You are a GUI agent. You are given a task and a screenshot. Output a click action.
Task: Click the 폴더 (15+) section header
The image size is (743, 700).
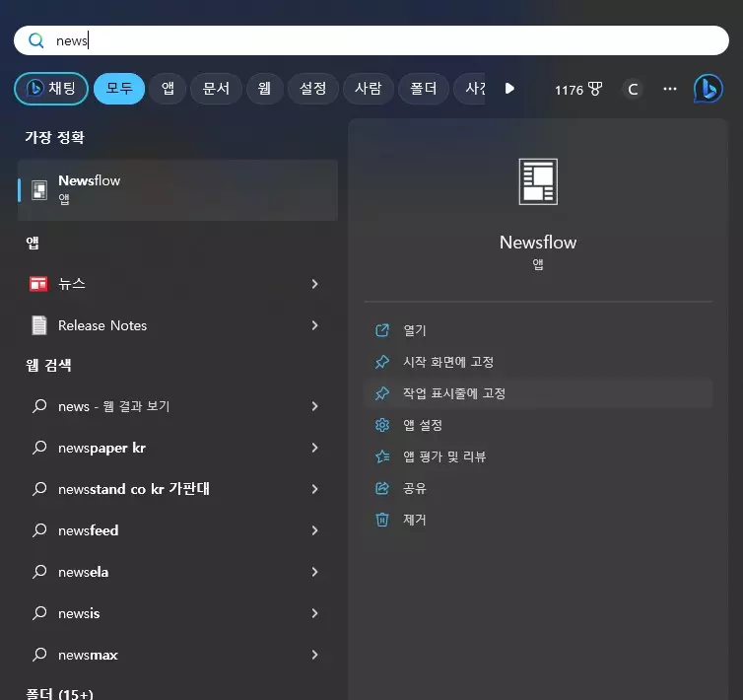(x=59, y=693)
